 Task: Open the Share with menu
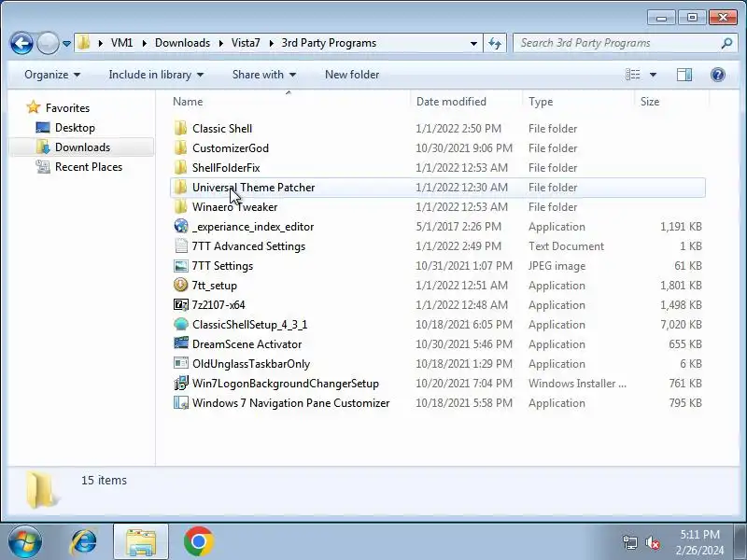[x=264, y=75]
